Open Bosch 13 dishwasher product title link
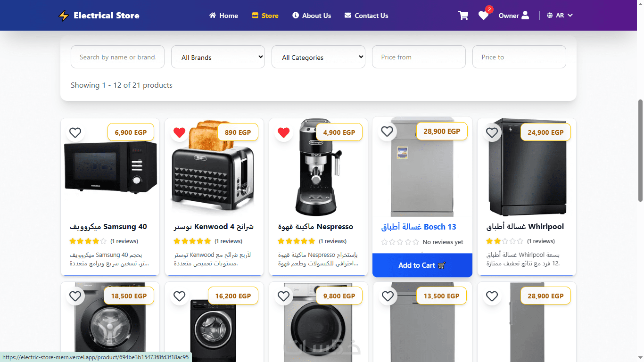Viewport: 644px width, 362px height. (419, 227)
